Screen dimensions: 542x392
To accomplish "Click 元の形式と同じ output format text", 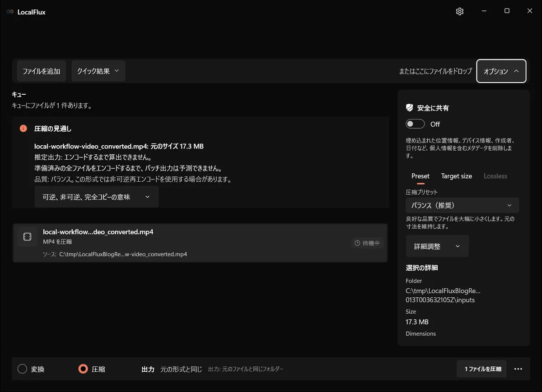I will coord(181,369).
